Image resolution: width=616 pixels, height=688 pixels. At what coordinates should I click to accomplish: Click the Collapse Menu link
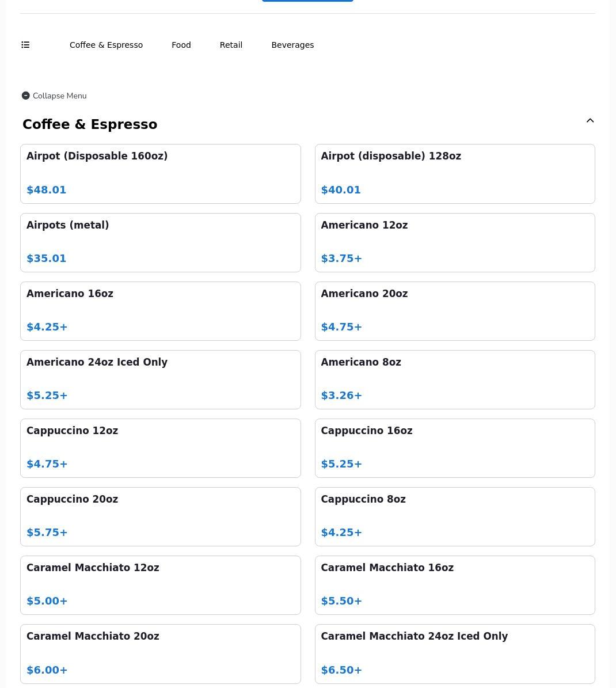pos(55,96)
